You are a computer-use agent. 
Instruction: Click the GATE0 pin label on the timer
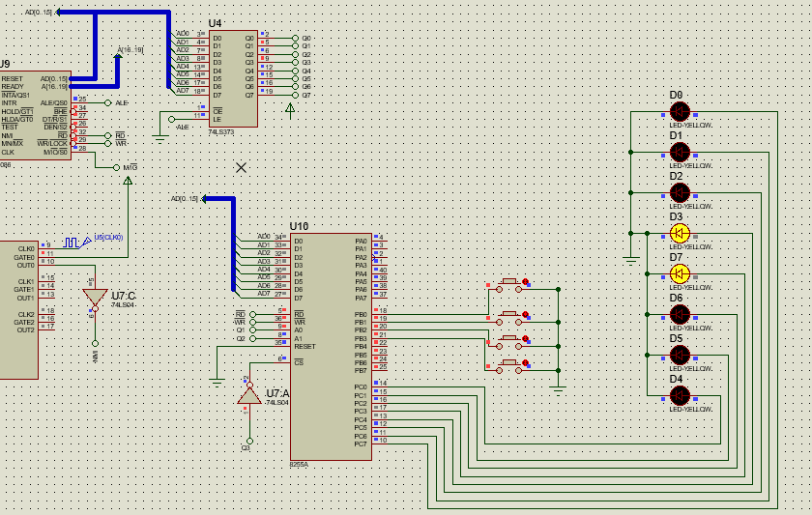coord(24,257)
